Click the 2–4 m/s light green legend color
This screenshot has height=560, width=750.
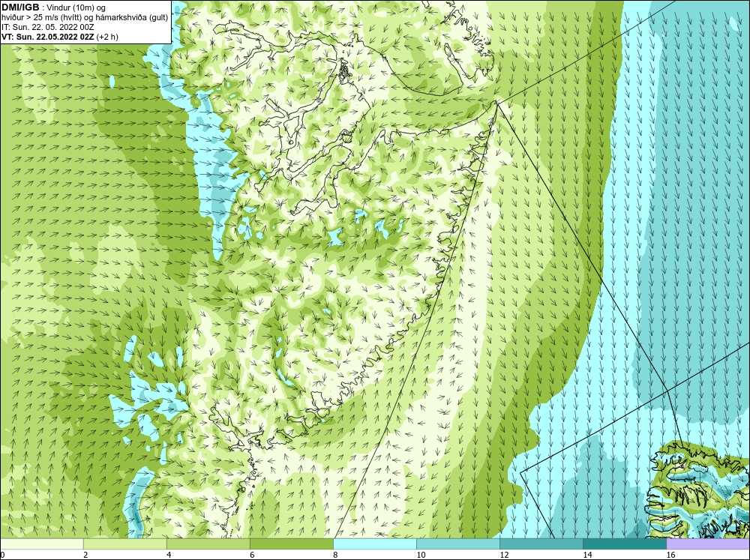[x=125, y=544]
